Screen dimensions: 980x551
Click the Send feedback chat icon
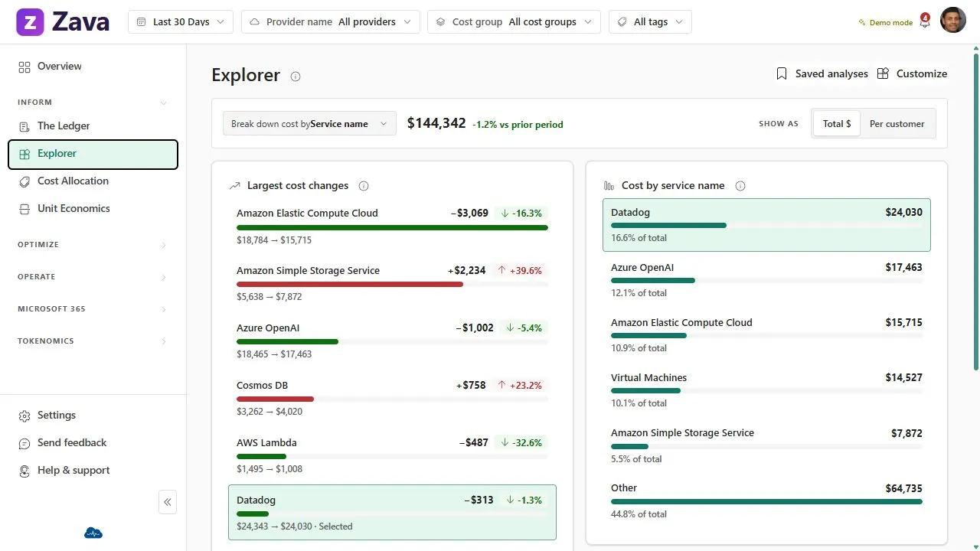[x=24, y=443]
